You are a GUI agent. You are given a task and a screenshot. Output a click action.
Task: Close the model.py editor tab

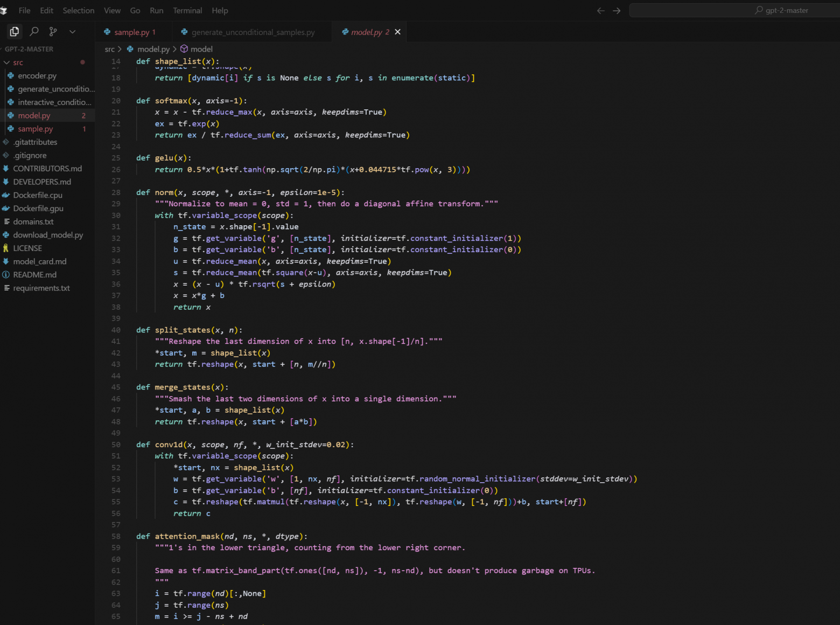coord(398,32)
